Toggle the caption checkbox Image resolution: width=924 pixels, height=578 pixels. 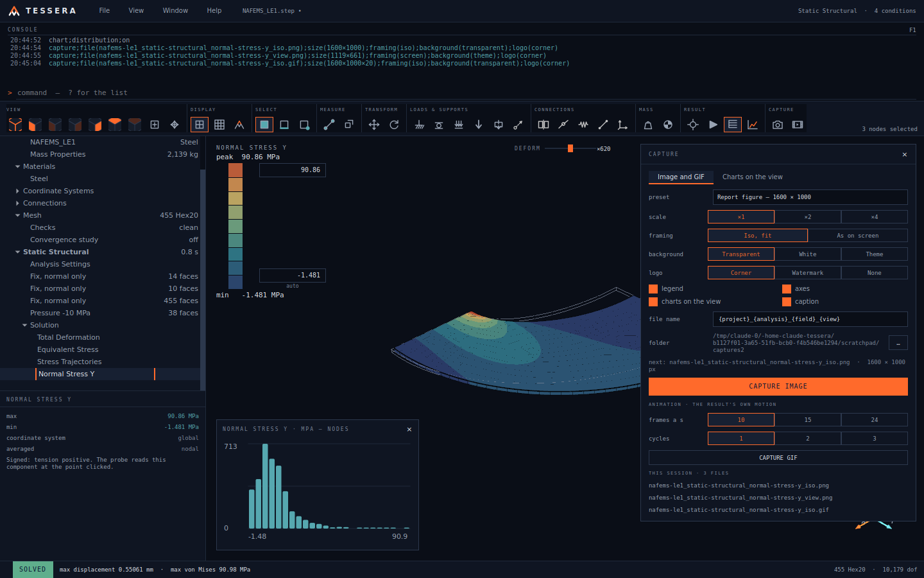(x=787, y=302)
